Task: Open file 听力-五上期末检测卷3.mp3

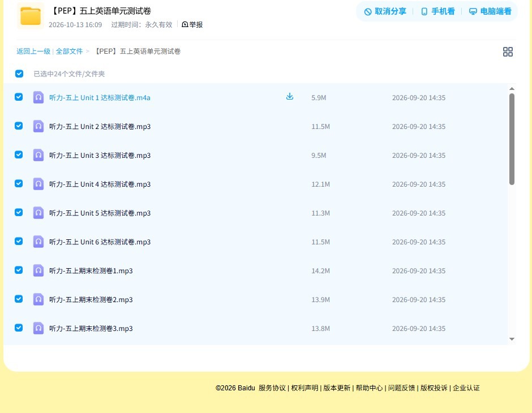Action: pyautogui.click(x=91, y=328)
